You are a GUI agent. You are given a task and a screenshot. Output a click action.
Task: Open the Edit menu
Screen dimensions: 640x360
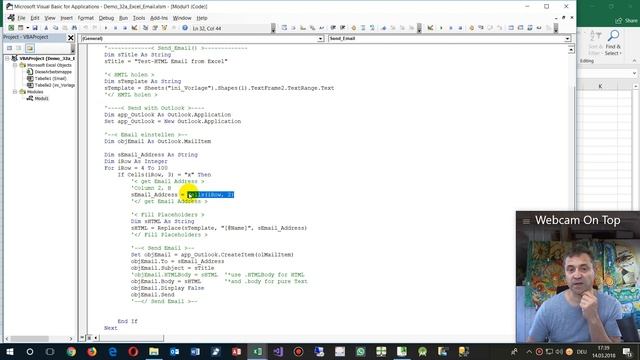coord(35,18)
